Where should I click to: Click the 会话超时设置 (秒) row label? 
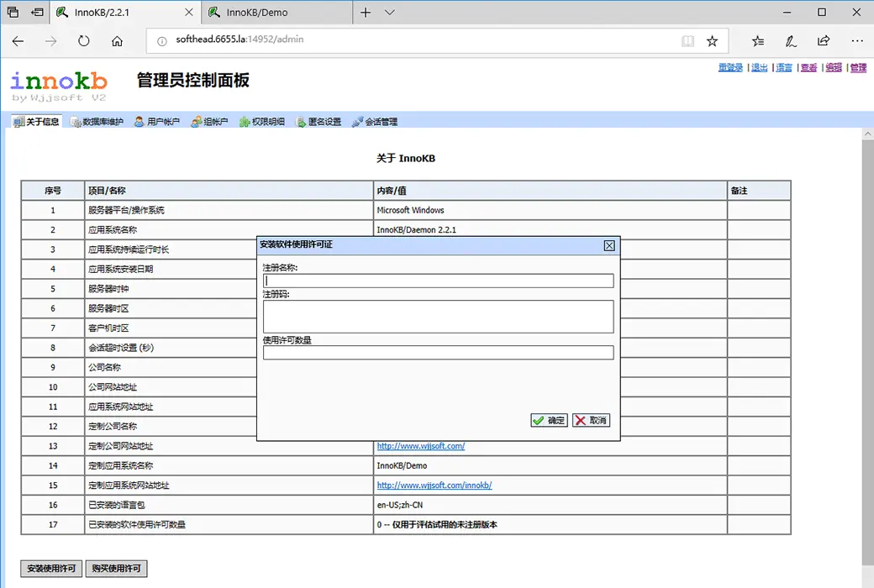tap(121, 348)
